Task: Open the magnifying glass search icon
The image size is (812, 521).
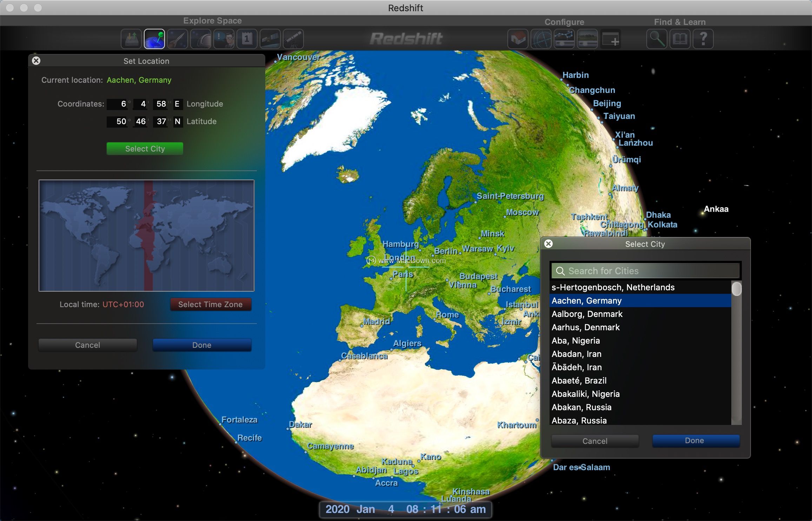Action: [x=657, y=39]
